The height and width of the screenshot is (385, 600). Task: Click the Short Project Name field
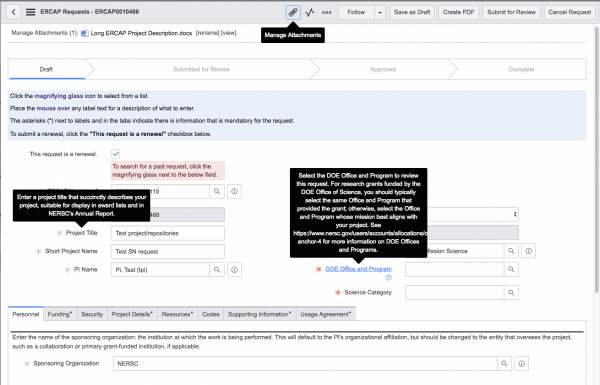[x=168, y=251]
